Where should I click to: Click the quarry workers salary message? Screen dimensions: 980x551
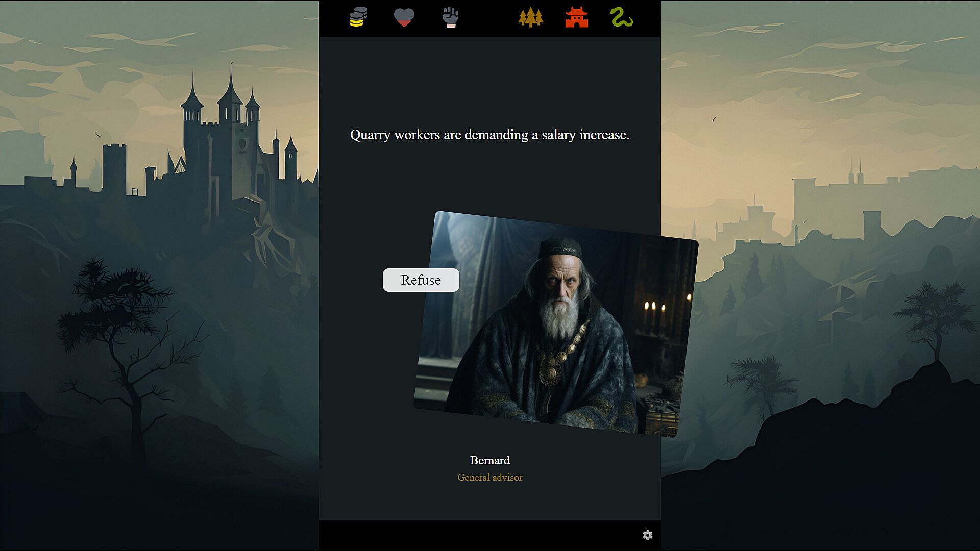pos(489,135)
